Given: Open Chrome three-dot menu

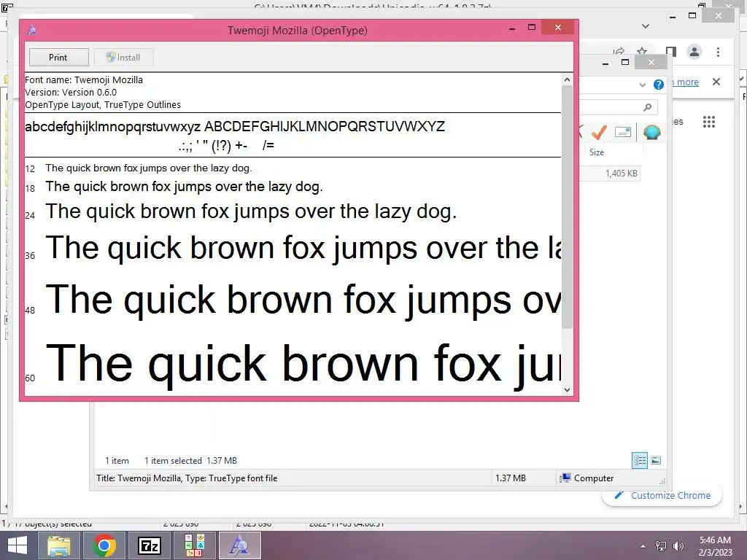Looking at the screenshot, I should (x=718, y=52).
